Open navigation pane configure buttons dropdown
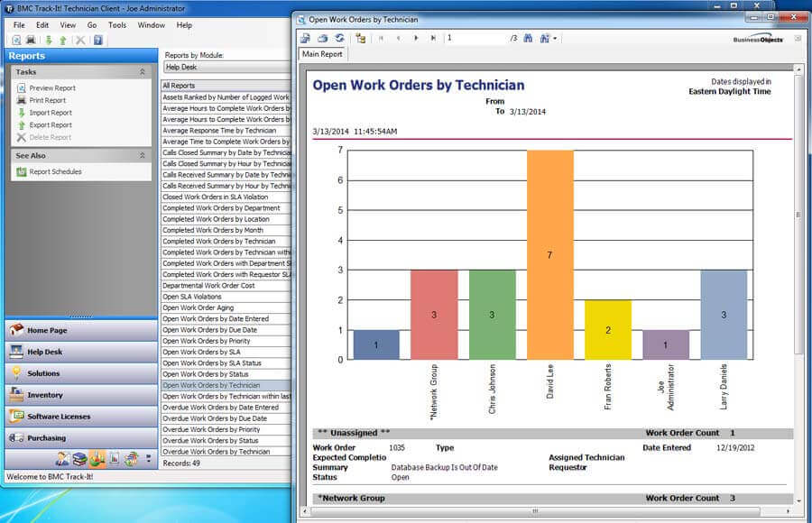812x523 pixels. tap(149, 458)
